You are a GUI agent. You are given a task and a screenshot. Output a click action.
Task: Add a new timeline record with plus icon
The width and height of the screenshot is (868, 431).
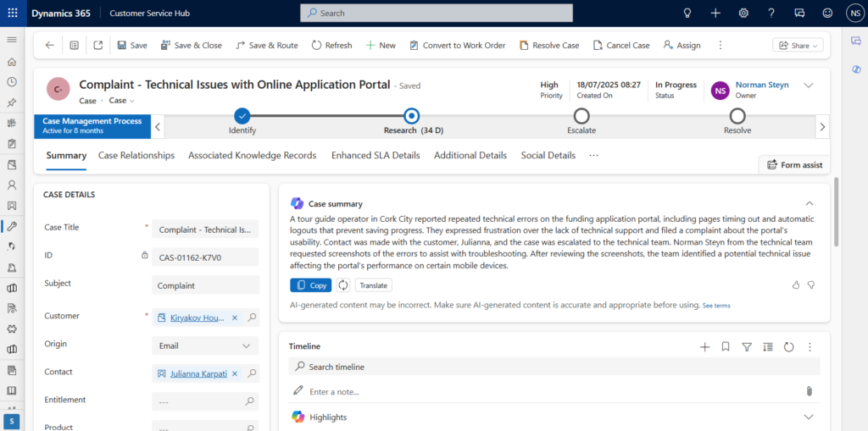pos(704,346)
